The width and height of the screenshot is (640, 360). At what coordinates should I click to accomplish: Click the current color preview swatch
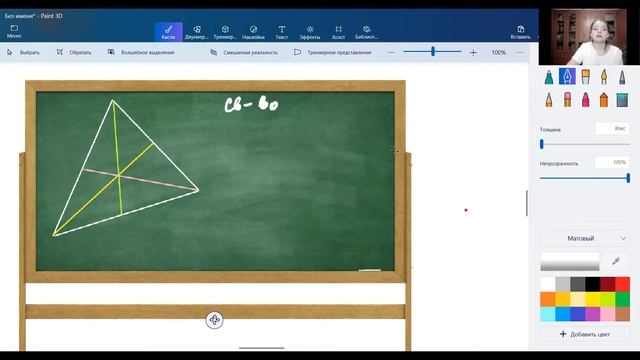[x=570, y=261]
